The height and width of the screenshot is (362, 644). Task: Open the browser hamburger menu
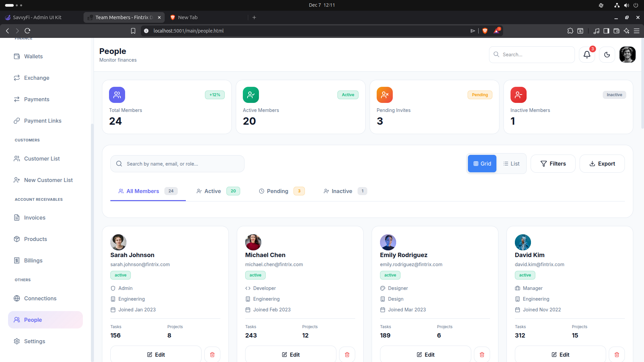pyautogui.click(x=637, y=31)
